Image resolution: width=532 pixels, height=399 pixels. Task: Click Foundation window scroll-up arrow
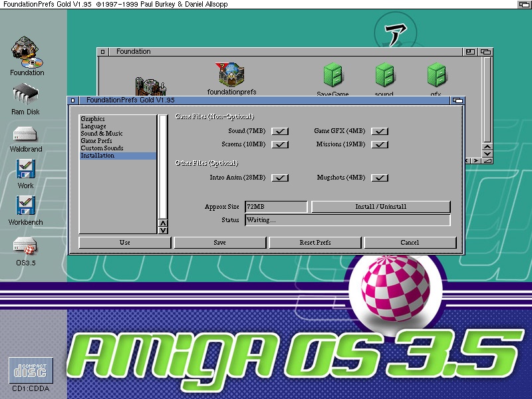pos(487,147)
